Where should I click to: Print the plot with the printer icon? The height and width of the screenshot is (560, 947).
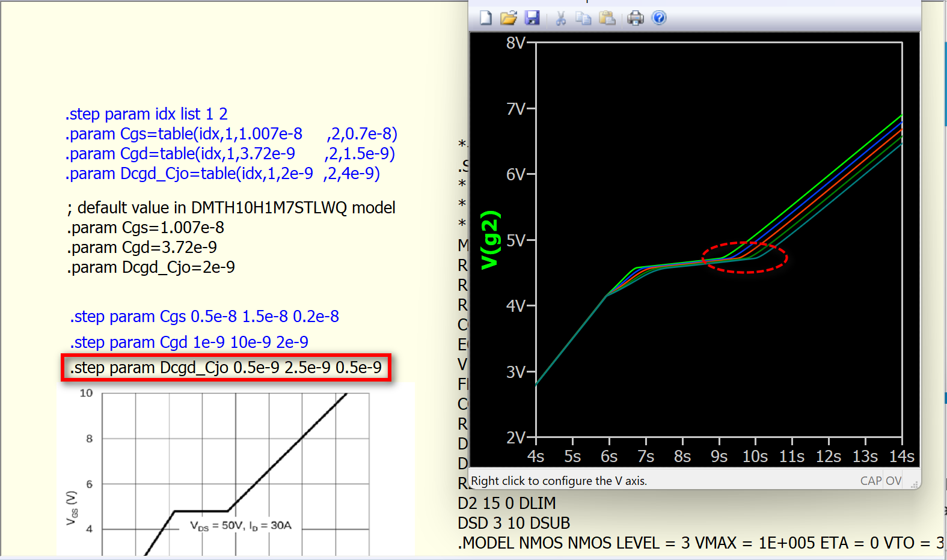click(x=635, y=18)
